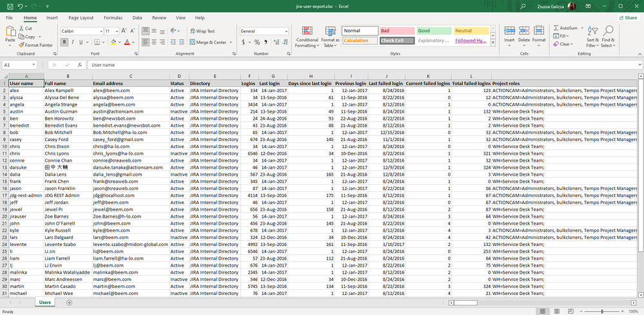Click the Share button

(x=627, y=18)
